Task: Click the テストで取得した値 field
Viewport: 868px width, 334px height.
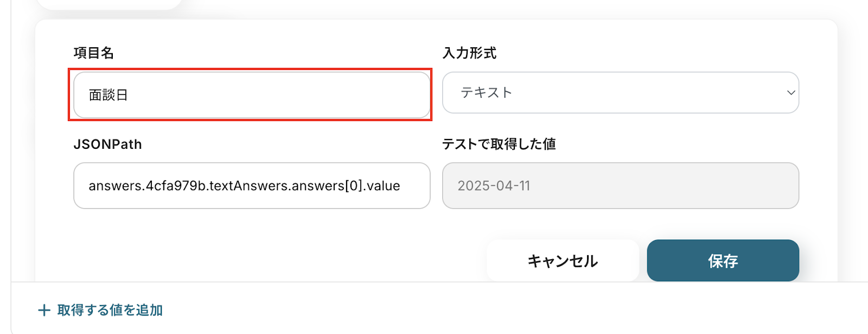Action: pos(620,186)
